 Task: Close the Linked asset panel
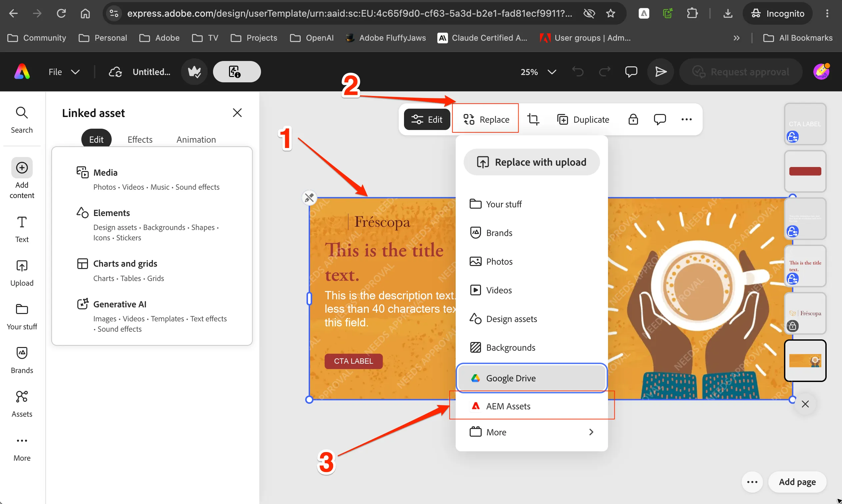coord(237,113)
